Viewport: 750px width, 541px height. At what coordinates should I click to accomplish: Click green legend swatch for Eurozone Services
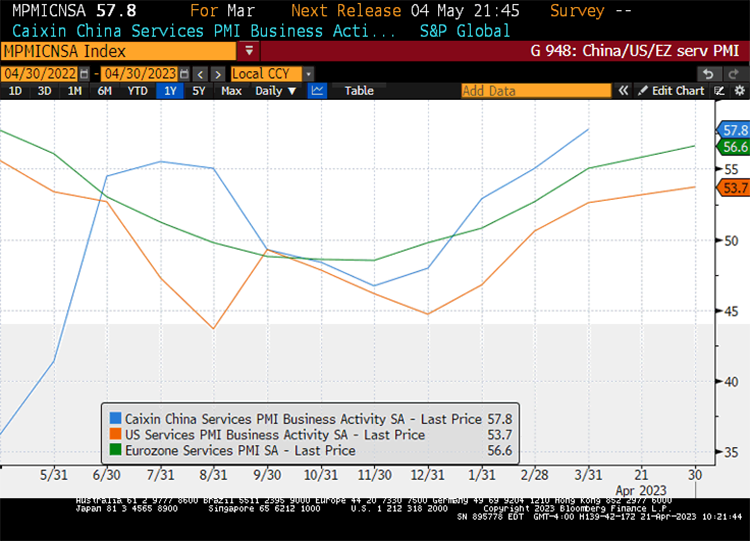tap(115, 450)
